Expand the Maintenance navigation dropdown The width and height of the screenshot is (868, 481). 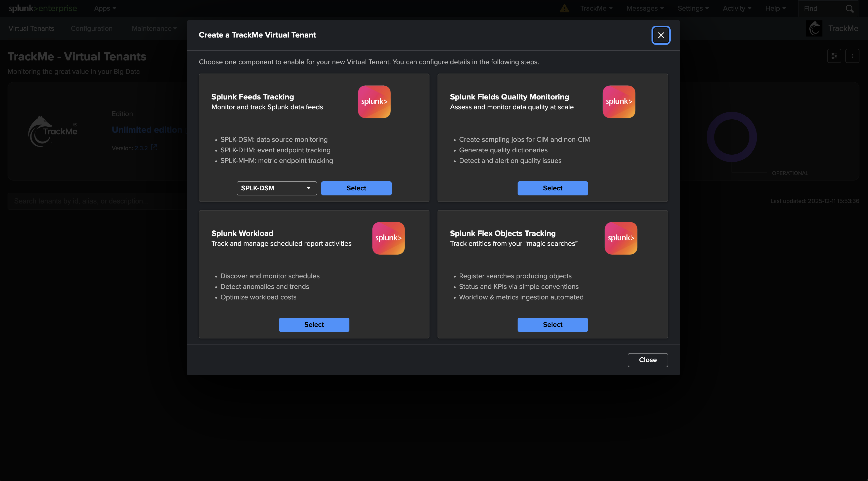coord(154,29)
